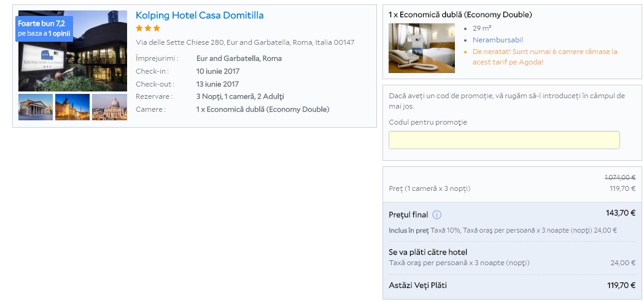Open the Pantheon thumbnail photo
Viewport: 644px width, 302px height.
point(36,107)
